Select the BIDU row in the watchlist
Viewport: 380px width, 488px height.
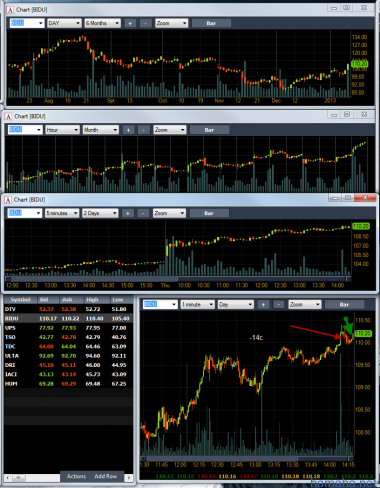pyautogui.click(x=68, y=319)
